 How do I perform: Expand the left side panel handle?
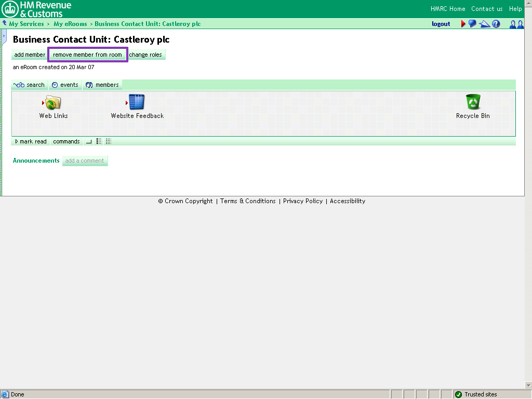tap(4, 36)
